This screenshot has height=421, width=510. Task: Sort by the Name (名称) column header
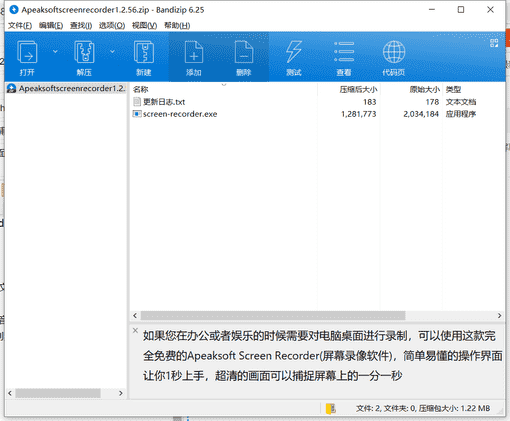pos(224,89)
